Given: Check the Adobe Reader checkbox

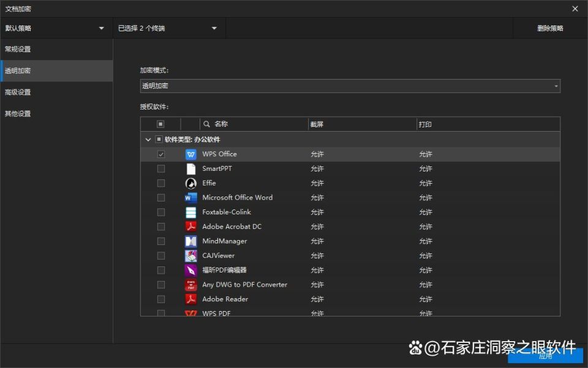Looking at the screenshot, I should [x=161, y=299].
